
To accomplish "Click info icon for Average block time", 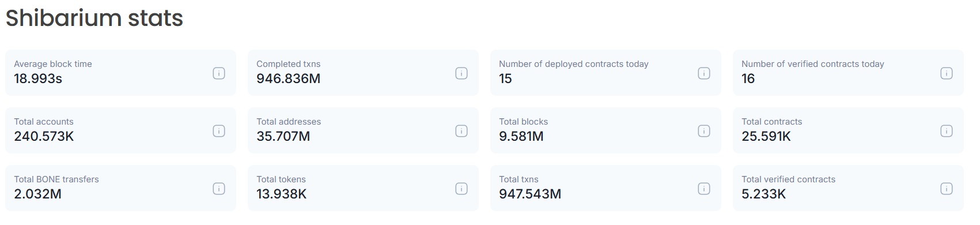I will 219,73.
